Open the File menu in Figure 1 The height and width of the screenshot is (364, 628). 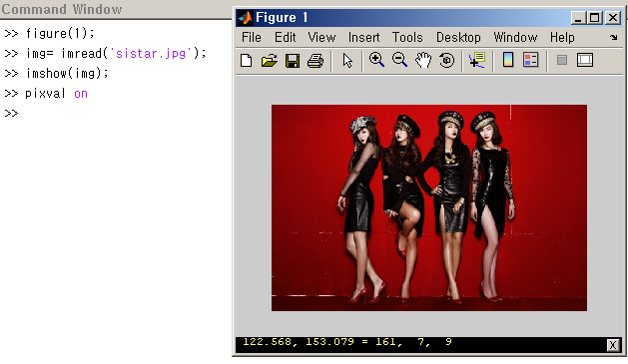click(x=252, y=37)
